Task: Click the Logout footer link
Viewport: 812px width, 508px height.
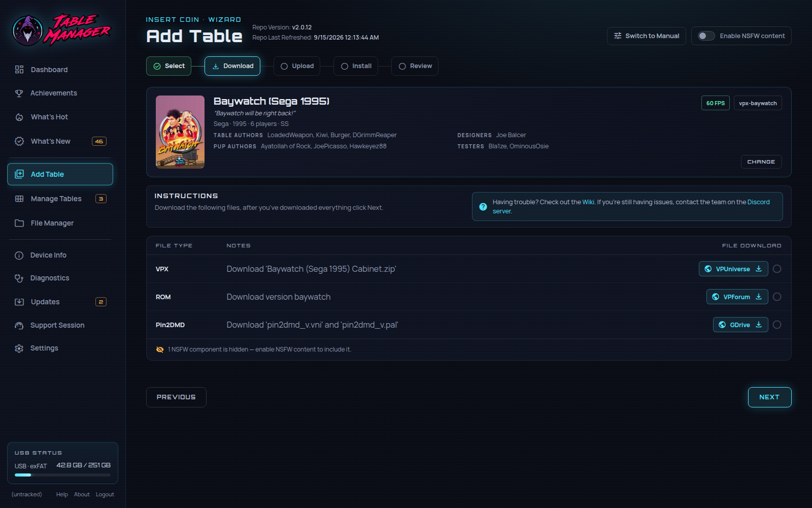Action: pos(105,494)
